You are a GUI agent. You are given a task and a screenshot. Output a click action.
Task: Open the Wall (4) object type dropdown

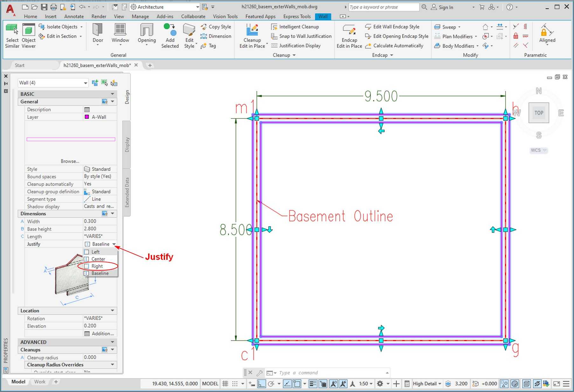(53, 83)
